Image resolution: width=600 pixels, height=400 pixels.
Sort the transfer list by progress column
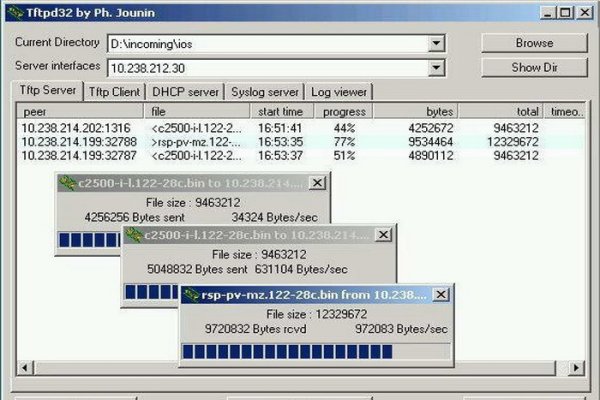343,112
